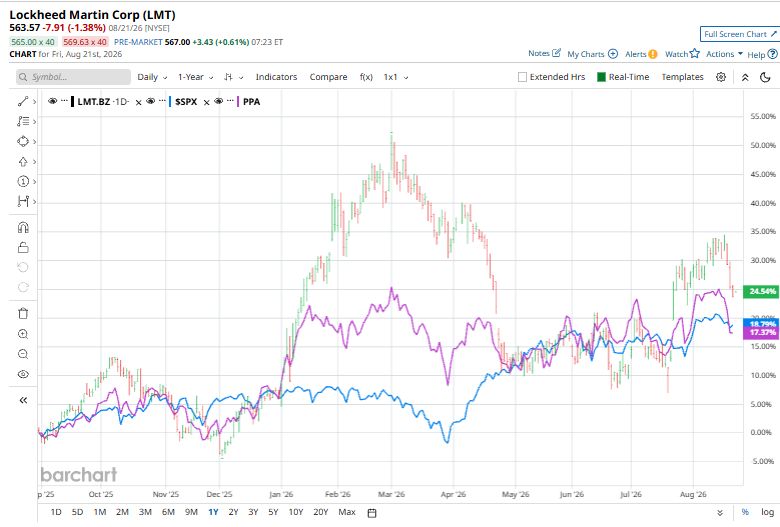
Task: Open the Indicators menu
Action: [276, 77]
